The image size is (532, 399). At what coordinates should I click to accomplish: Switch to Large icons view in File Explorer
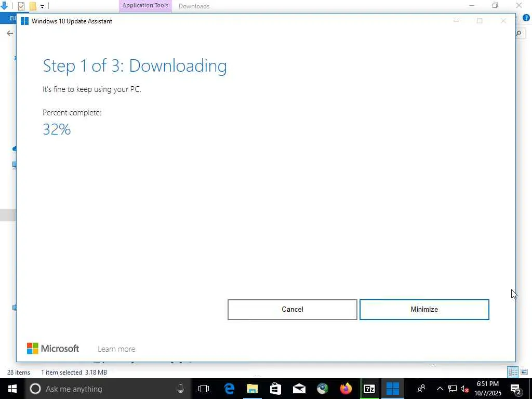(524, 372)
